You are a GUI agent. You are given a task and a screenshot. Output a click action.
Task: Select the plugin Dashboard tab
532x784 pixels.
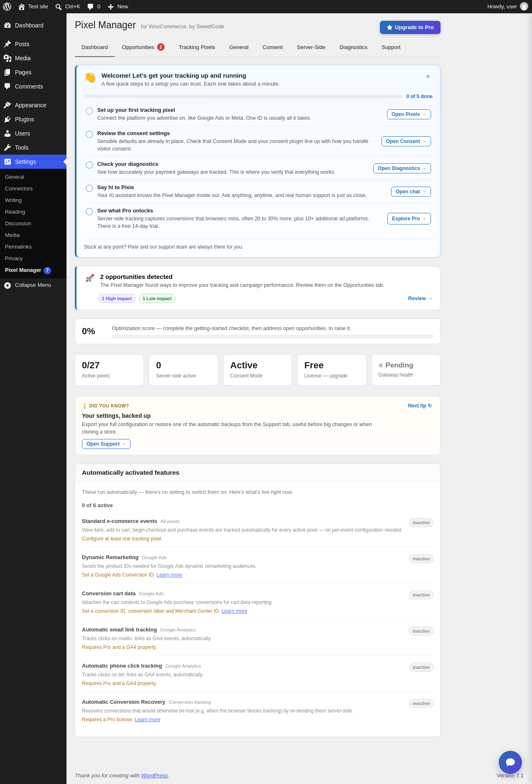95,47
